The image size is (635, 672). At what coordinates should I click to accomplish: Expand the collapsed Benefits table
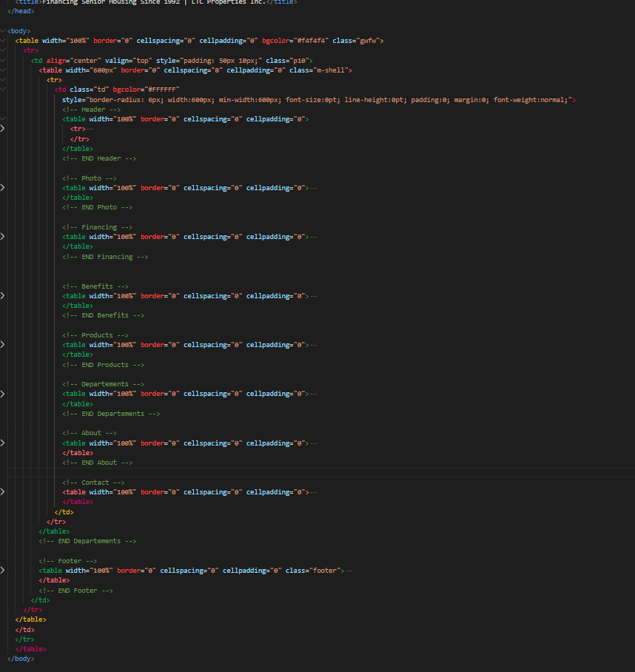coord(2,296)
